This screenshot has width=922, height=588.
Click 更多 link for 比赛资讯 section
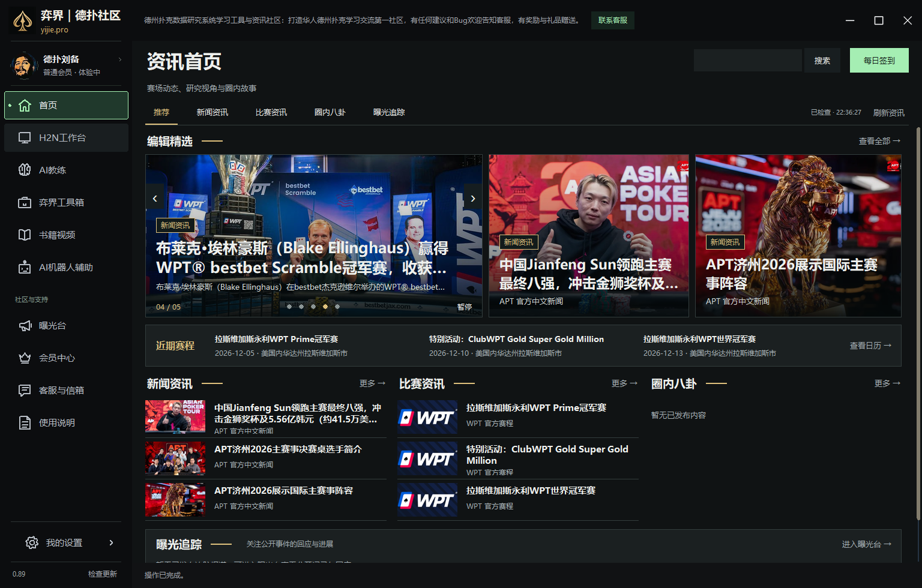[624, 383]
